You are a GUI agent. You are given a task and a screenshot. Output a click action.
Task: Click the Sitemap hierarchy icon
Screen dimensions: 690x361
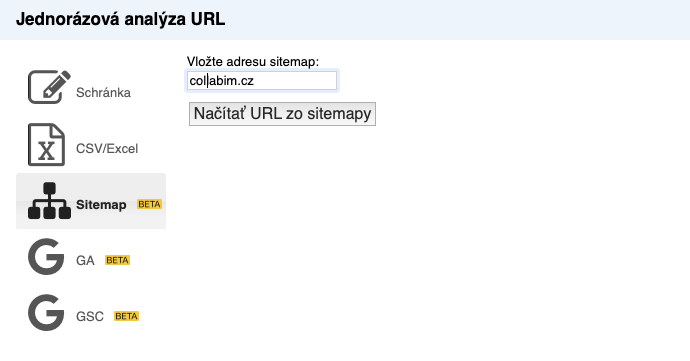click(49, 201)
